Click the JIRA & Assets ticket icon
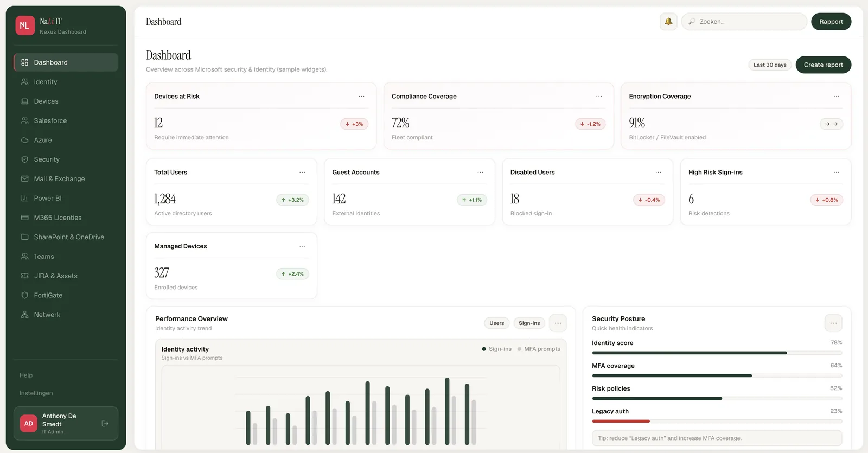This screenshot has height=453, width=868. pyautogui.click(x=24, y=276)
